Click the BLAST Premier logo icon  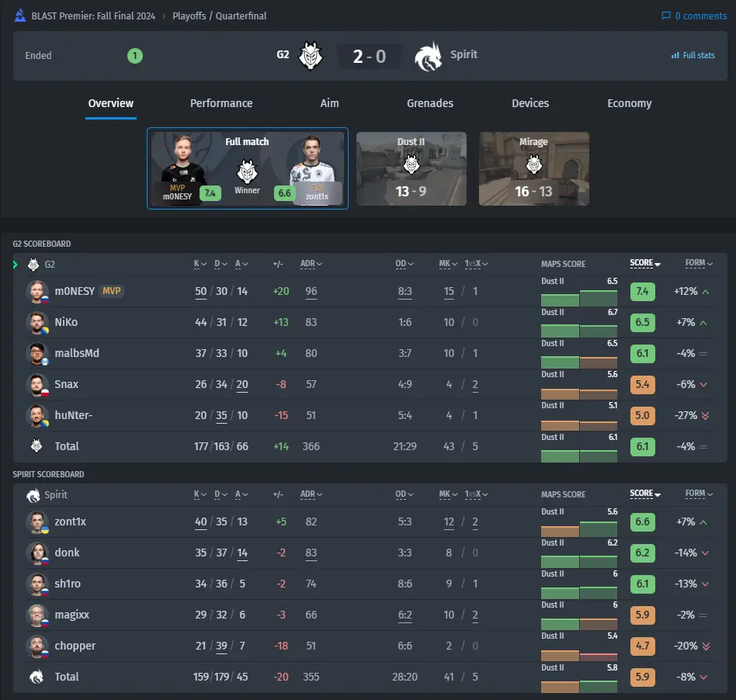[x=19, y=16]
